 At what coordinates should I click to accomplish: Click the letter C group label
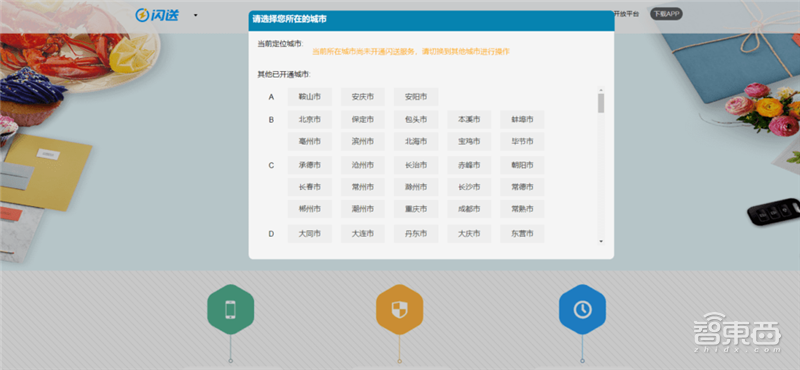pyautogui.click(x=271, y=165)
